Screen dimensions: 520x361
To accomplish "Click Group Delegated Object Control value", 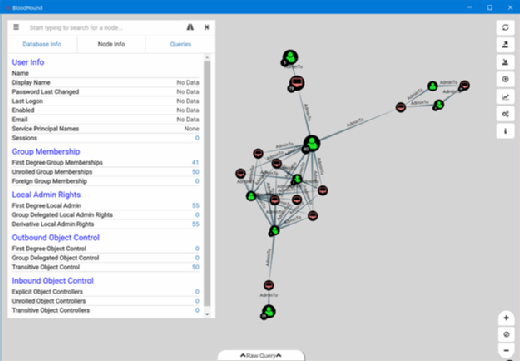I will pos(197,258).
